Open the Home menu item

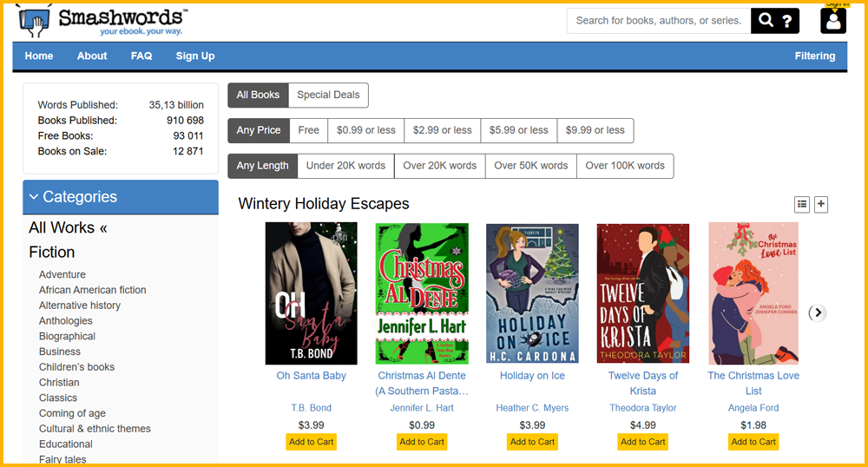(39, 56)
